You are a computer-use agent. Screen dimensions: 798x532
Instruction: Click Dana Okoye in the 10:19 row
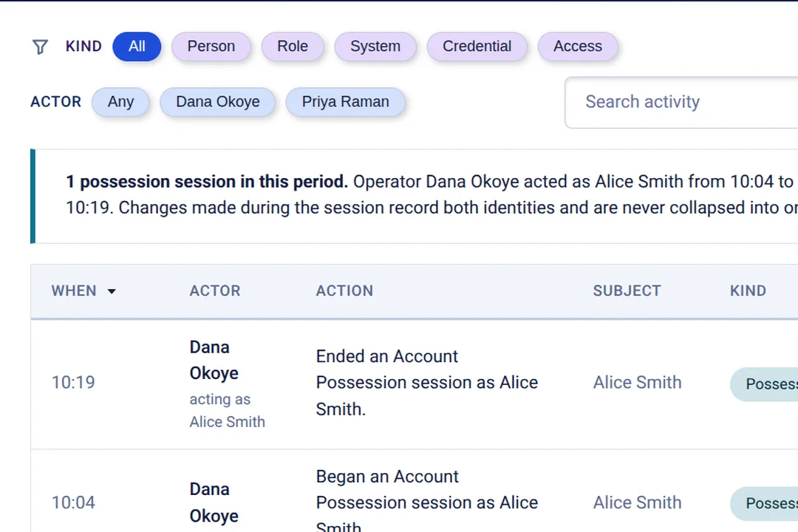click(214, 360)
